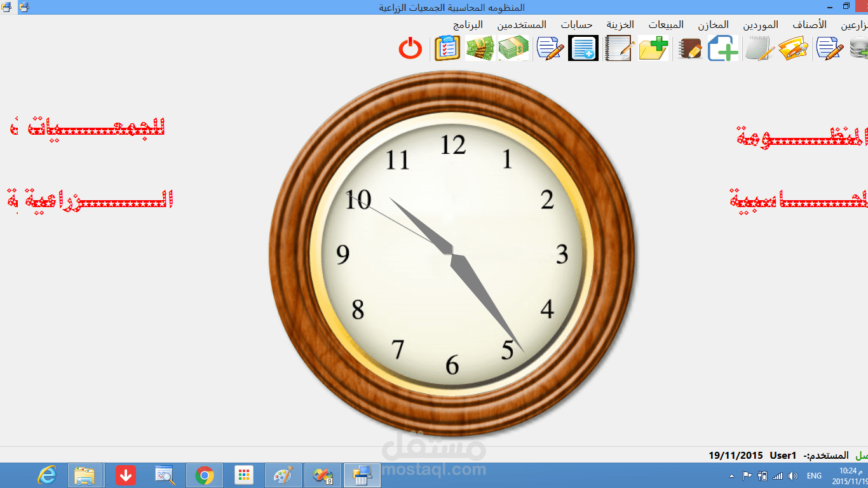The image size is (868, 488).
Task: Click the neat green banknote stack icon
Action: click(x=513, y=48)
